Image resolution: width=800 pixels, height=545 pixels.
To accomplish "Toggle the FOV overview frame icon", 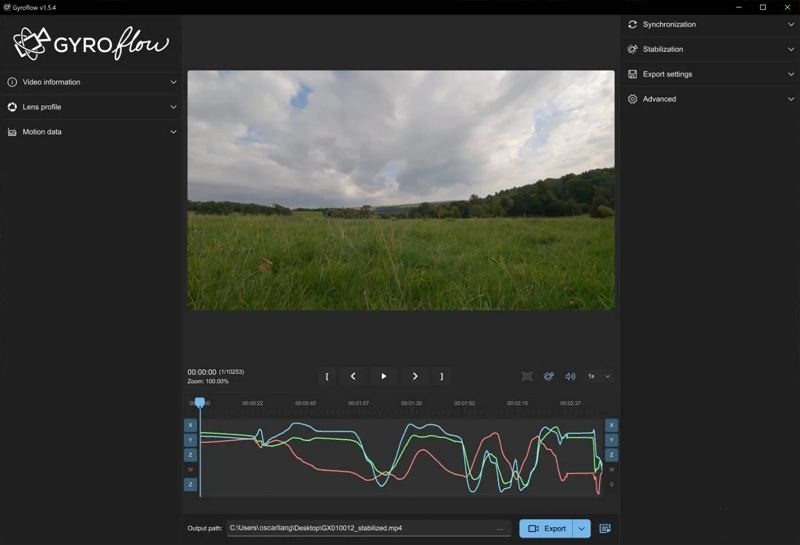I will click(x=527, y=377).
